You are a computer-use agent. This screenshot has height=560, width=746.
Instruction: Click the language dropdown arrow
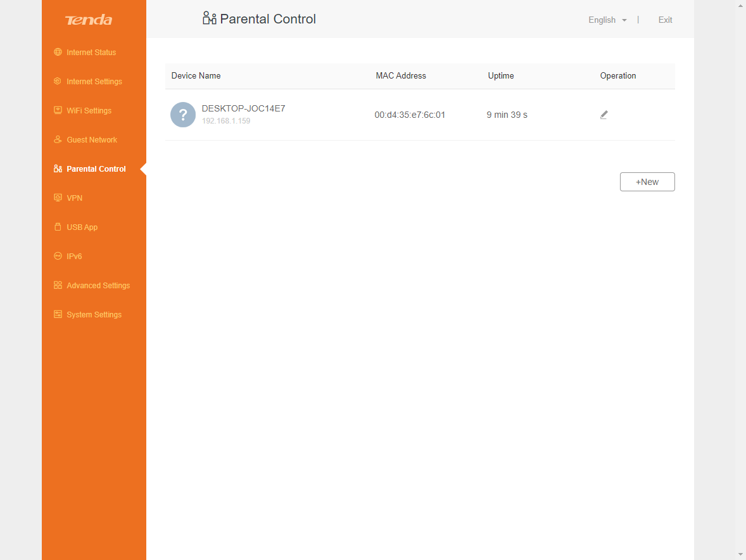[624, 20]
